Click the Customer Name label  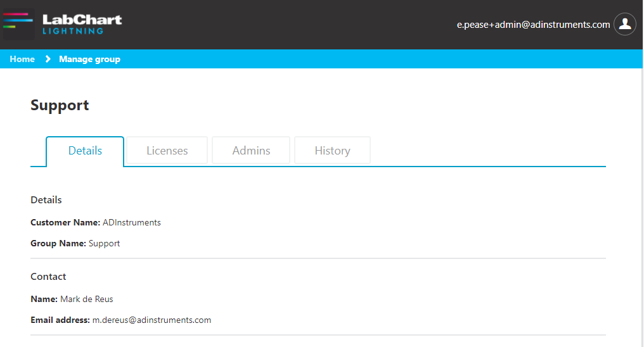point(65,222)
